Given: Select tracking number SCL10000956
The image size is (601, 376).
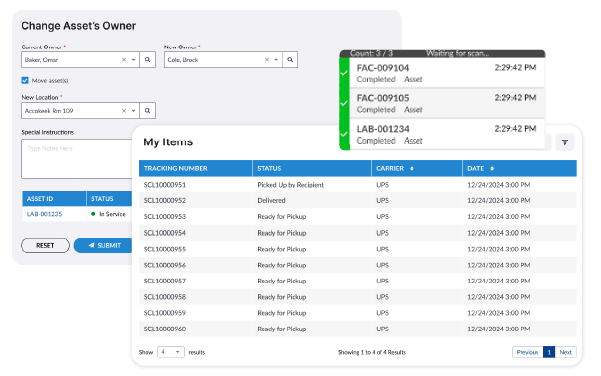Looking at the screenshot, I should click(165, 265).
